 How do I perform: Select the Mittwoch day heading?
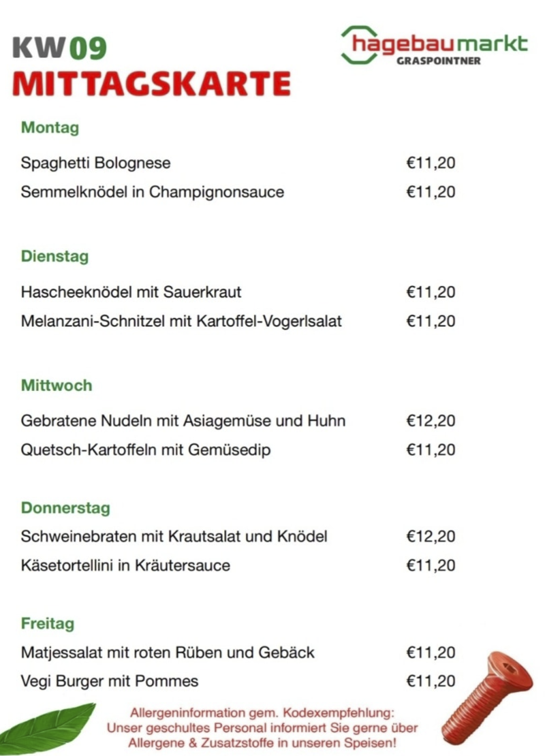pos(57,385)
